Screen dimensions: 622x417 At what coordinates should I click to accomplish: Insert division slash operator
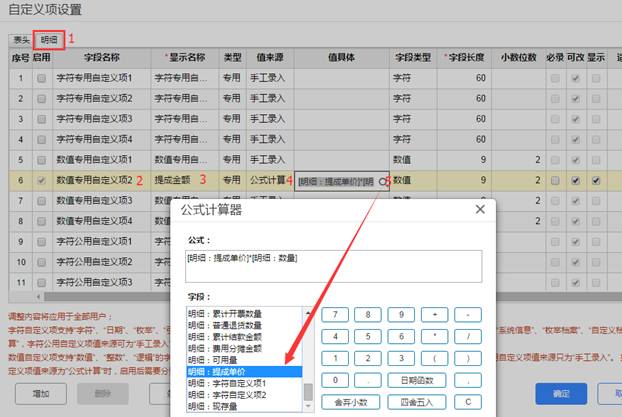[x=468, y=336]
